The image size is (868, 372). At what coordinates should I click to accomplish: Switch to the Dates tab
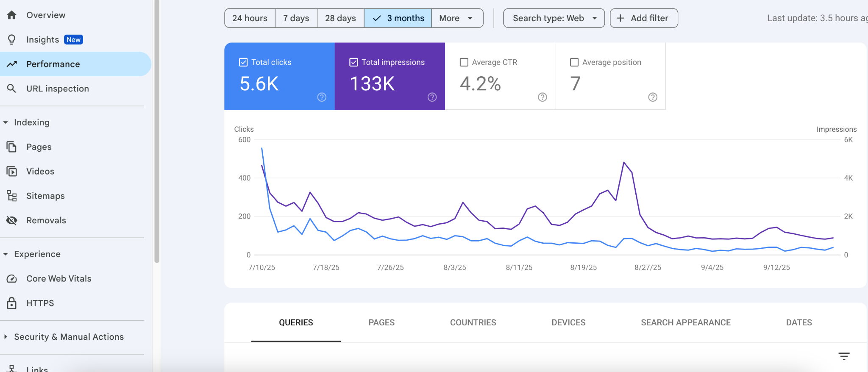799,322
